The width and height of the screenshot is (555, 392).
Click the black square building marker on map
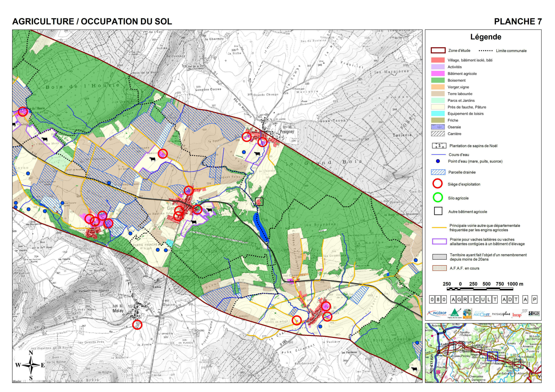(x=259, y=201)
